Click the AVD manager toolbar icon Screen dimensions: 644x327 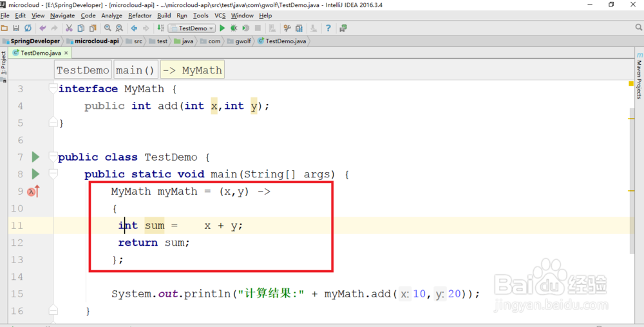tap(272, 28)
